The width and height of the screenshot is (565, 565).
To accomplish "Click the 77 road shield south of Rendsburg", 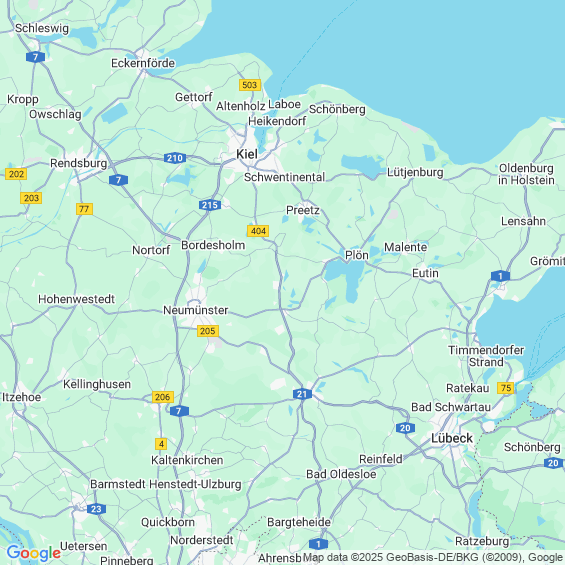I will [84, 209].
